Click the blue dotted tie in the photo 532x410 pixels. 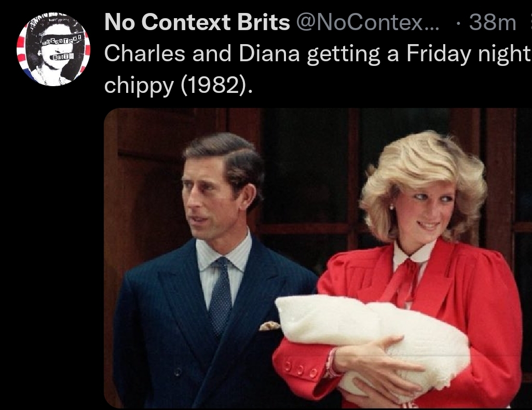click(x=221, y=294)
